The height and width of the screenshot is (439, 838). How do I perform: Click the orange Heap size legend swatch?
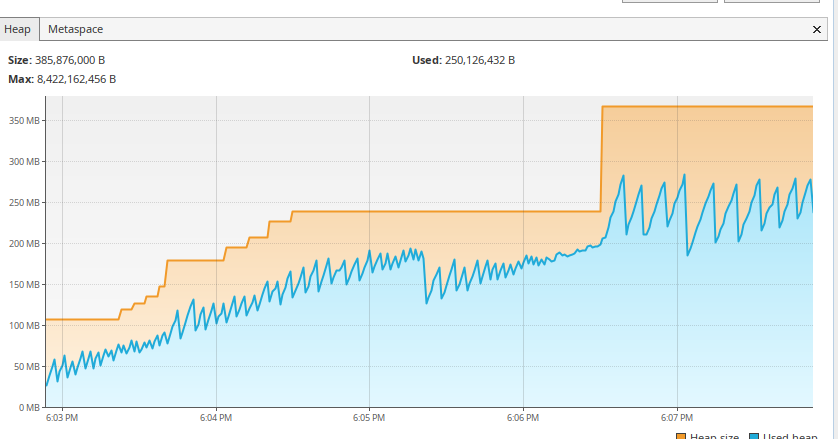pos(680,437)
